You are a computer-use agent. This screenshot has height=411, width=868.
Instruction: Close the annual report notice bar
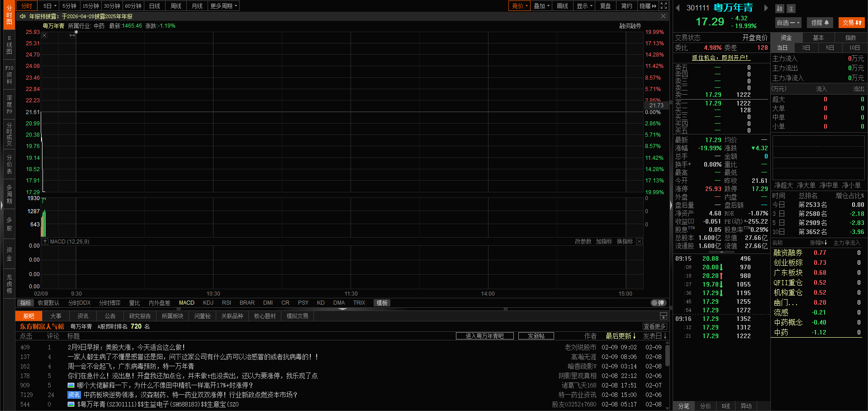pos(663,16)
